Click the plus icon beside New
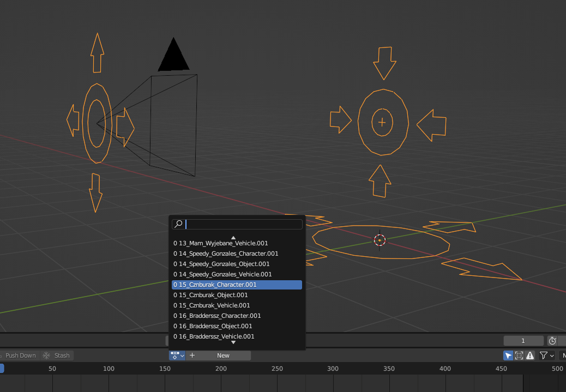The width and height of the screenshot is (566, 392). tap(192, 355)
